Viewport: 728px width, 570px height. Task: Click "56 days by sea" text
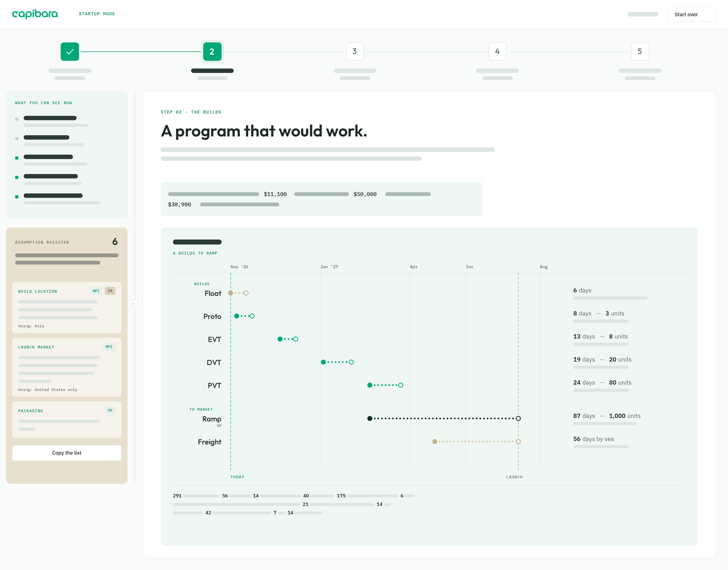pyautogui.click(x=594, y=439)
